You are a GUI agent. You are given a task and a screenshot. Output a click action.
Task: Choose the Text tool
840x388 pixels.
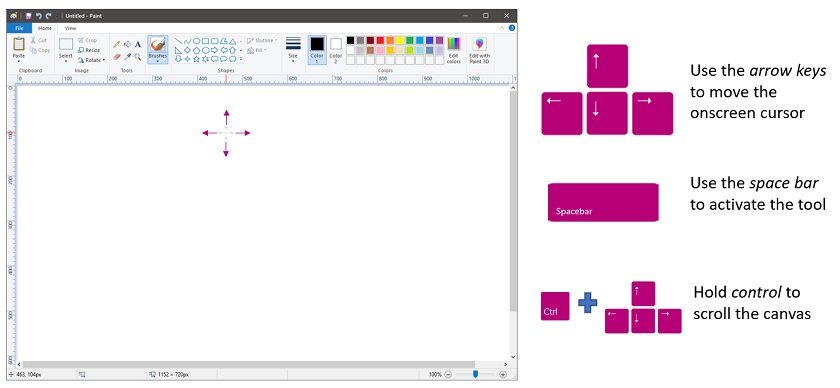[138, 44]
